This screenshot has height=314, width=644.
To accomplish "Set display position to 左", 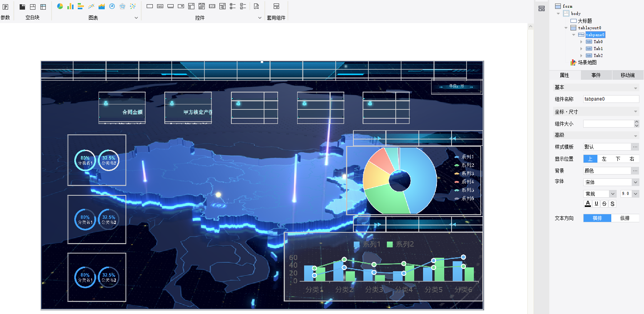I will point(604,159).
